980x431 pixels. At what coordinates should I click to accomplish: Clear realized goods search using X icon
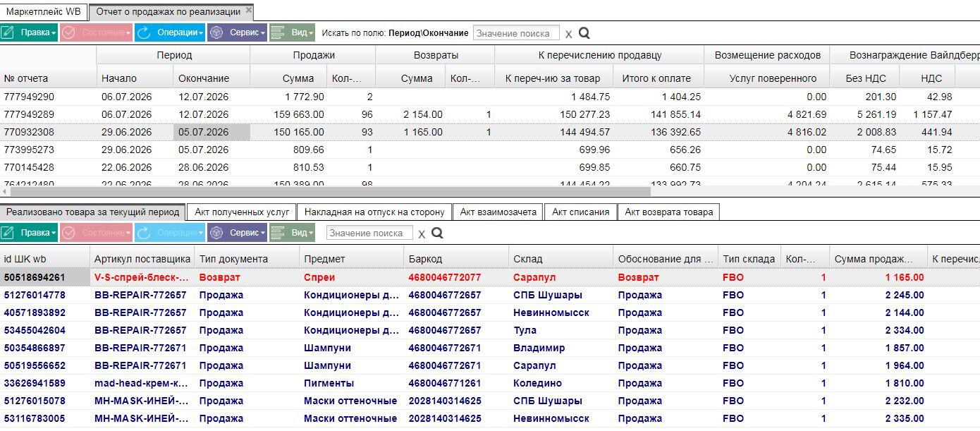click(422, 233)
